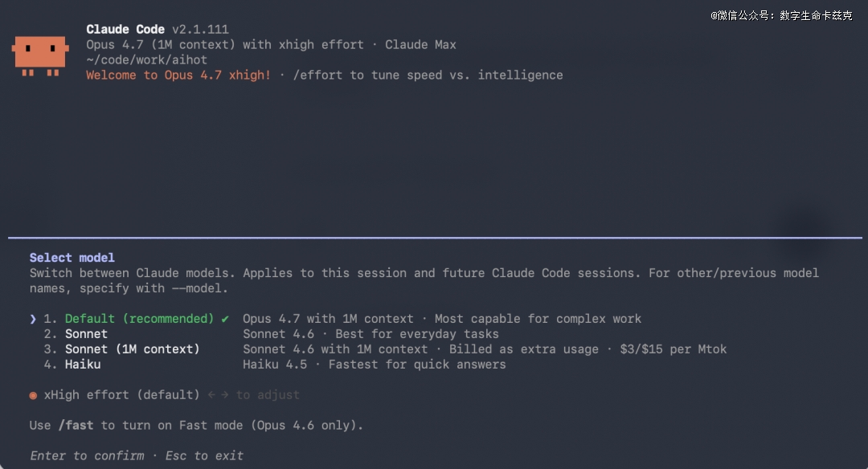868x469 pixels.
Task: Click the left-right arrows to adjust effort
Action: coord(217,395)
